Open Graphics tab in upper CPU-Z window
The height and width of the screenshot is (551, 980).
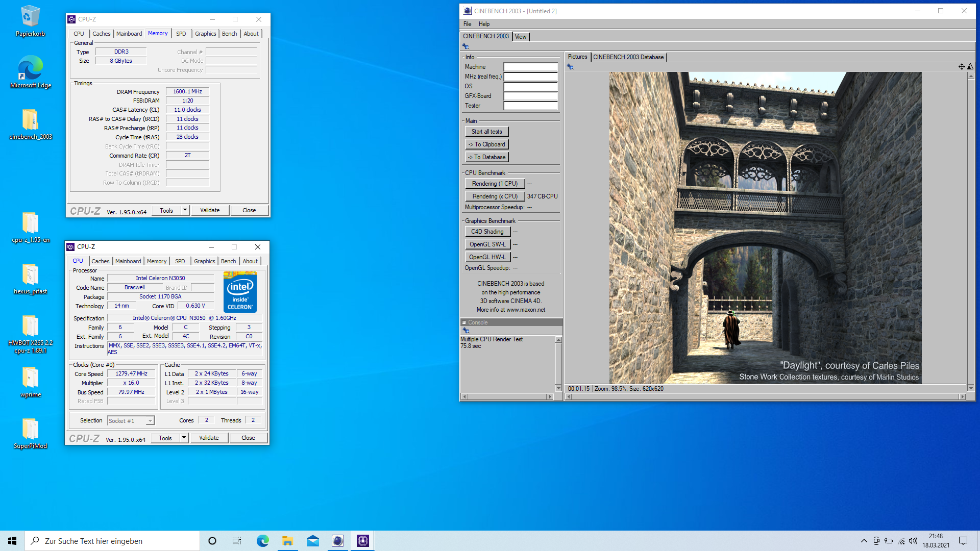click(x=205, y=34)
